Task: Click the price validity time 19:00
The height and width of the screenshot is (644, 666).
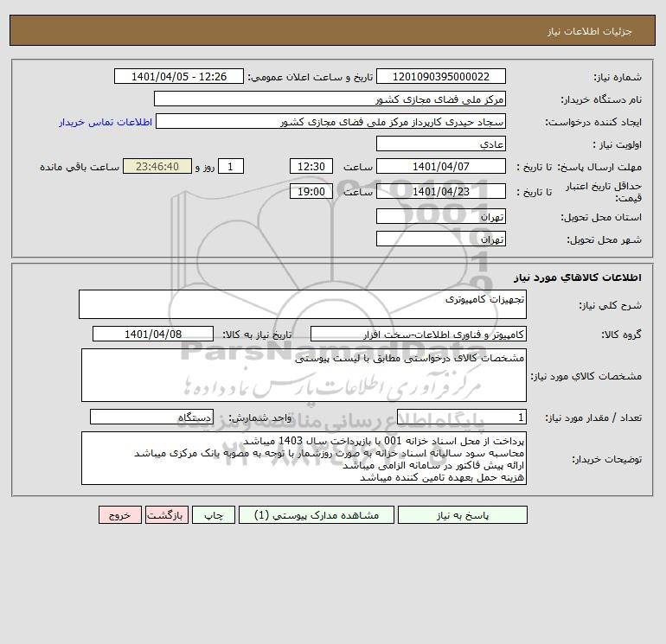Action: pyautogui.click(x=311, y=191)
